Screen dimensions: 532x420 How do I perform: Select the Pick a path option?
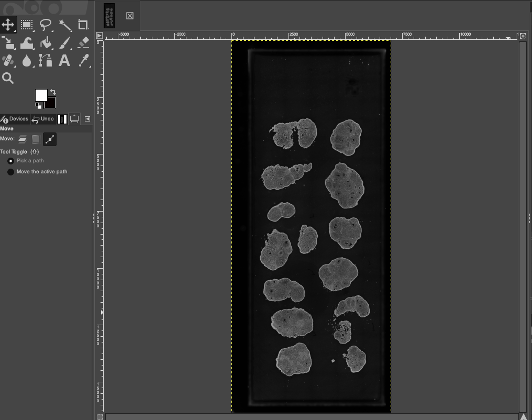tap(10, 161)
